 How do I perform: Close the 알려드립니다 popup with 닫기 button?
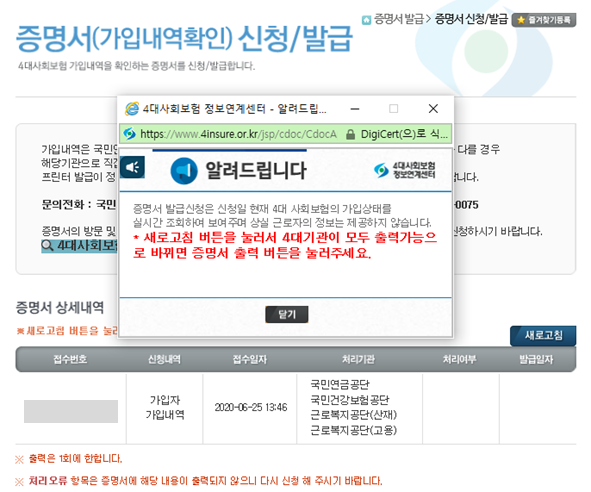click(x=286, y=314)
